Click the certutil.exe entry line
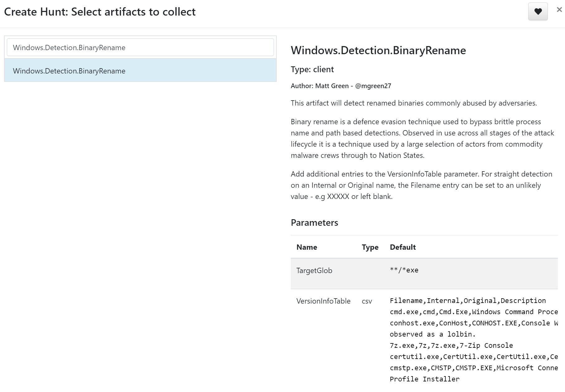Screen dimensions: 565x392 coord(474,357)
